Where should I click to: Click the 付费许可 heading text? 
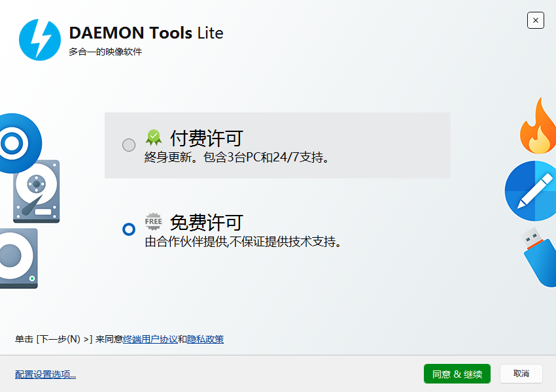pyautogui.click(x=196, y=138)
